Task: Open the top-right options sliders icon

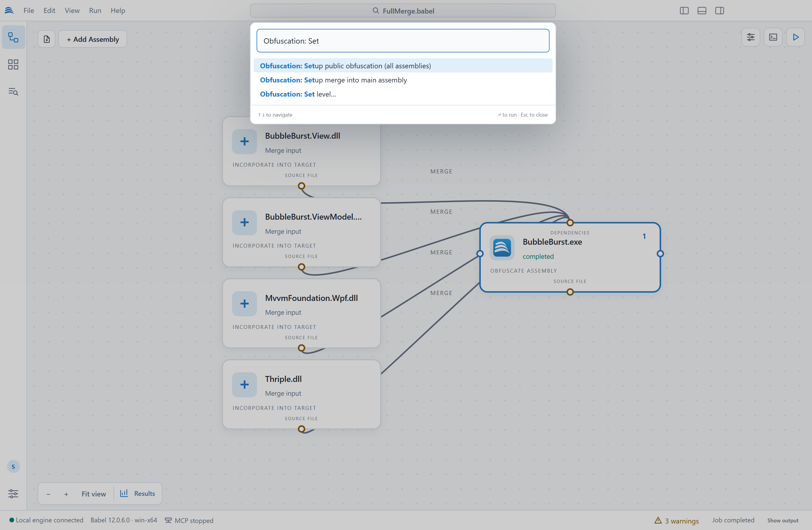Action: pos(750,37)
